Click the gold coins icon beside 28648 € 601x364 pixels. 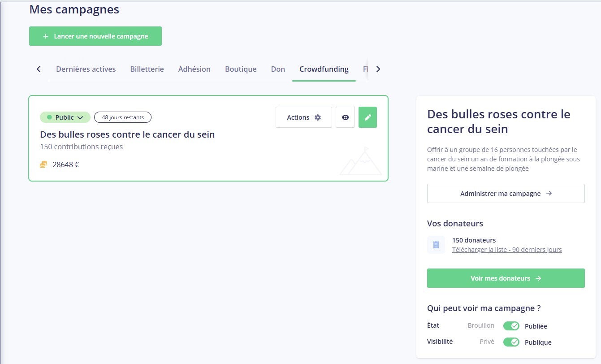point(43,165)
